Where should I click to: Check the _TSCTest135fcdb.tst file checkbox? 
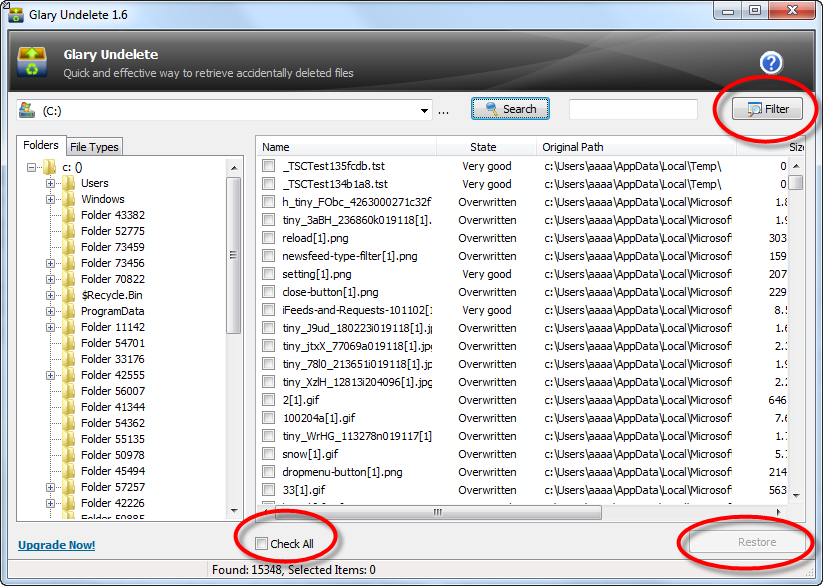coord(268,166)
